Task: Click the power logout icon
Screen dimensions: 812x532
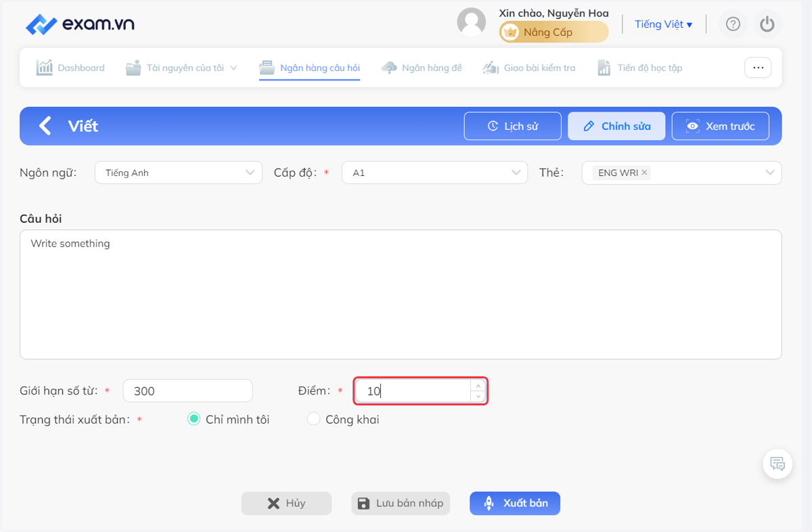Action: [767, 24]
